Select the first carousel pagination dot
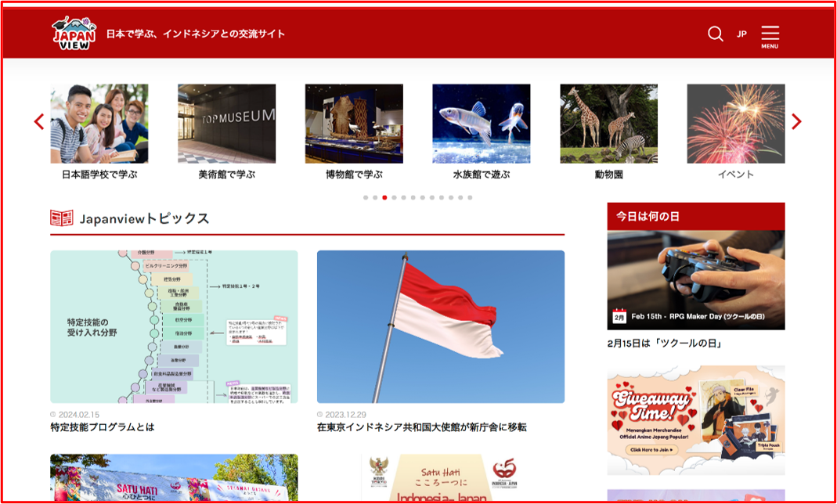Screen dimensions: 837x504 (x=366, y=198)
